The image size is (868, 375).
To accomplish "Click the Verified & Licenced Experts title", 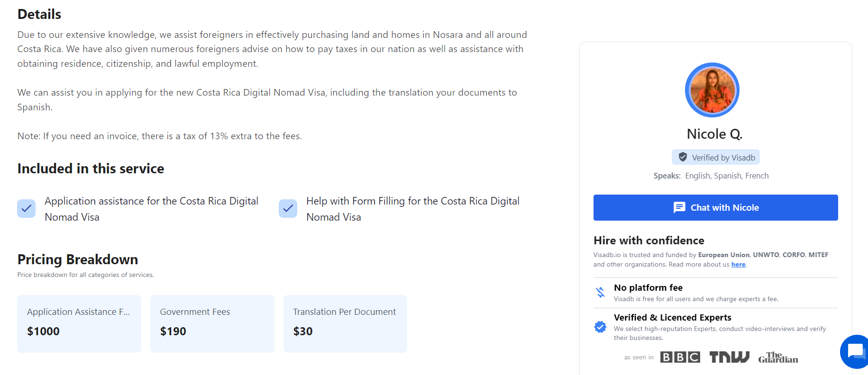I will [672, 317].
